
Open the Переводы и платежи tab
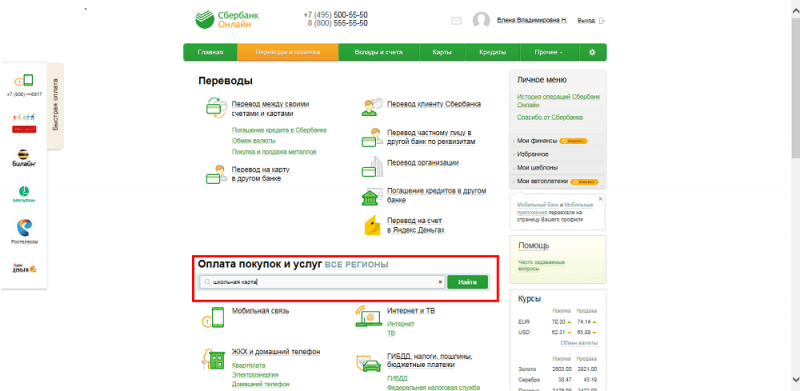288,52
